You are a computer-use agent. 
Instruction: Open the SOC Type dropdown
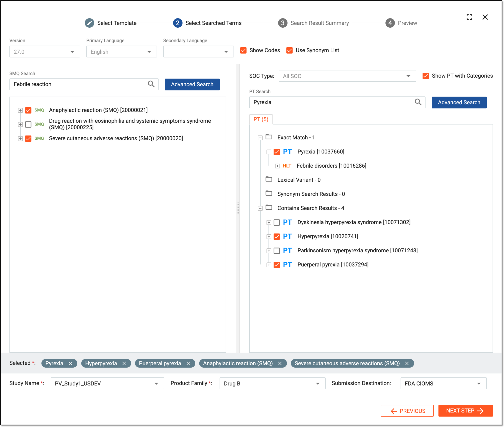coord(347,76)
